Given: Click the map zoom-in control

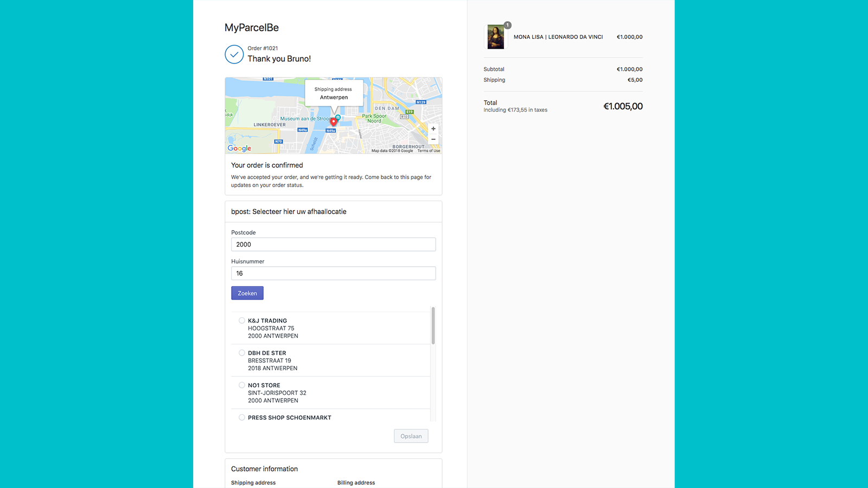Looking at the screenshot, I should click(433, 129).
